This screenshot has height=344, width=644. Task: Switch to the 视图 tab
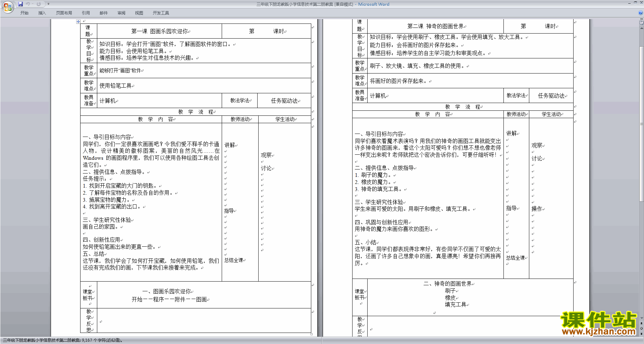pyautogui.click(x=139, y=13)
